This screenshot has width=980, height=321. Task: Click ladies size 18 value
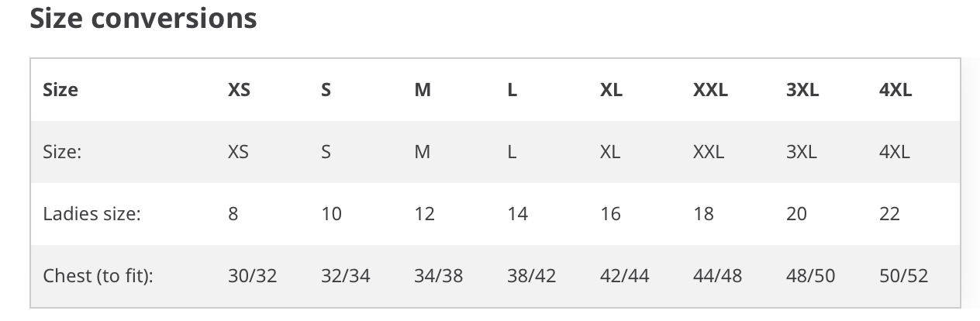coord(703,214)
